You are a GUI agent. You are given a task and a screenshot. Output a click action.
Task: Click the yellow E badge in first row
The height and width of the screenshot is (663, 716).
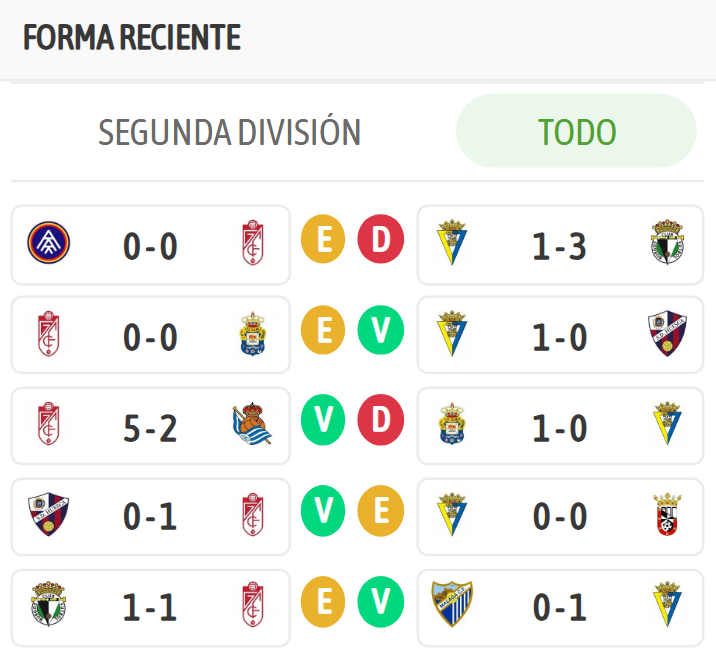(x=323, y=239)
